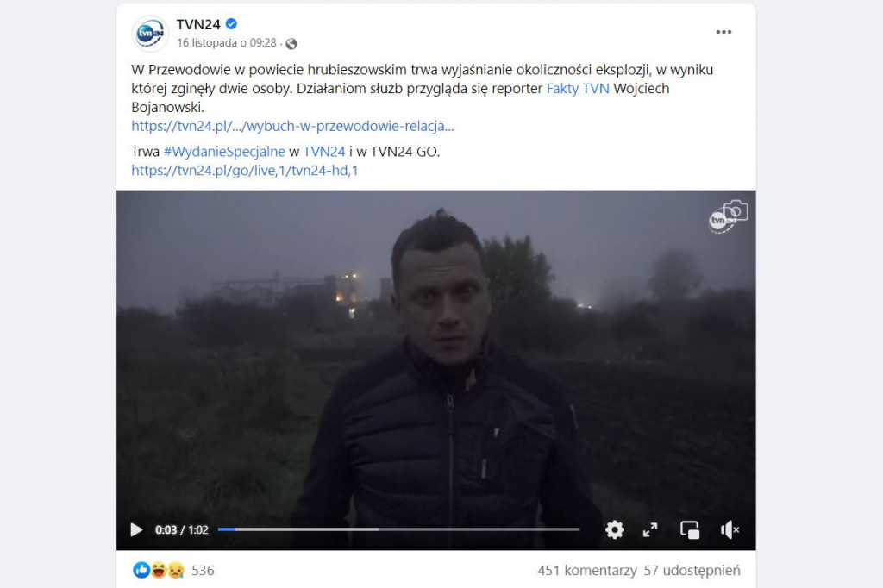Open wybuch-w-przewodowie-relacja article link
The image size is (883, 588).
tap(292, 126)
